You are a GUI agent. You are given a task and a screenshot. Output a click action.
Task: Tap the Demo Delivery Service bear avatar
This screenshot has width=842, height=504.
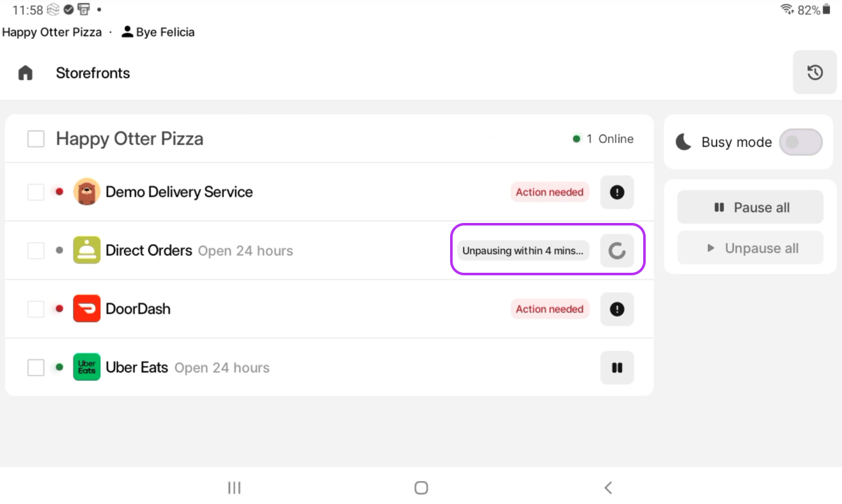tap(86, 192)
